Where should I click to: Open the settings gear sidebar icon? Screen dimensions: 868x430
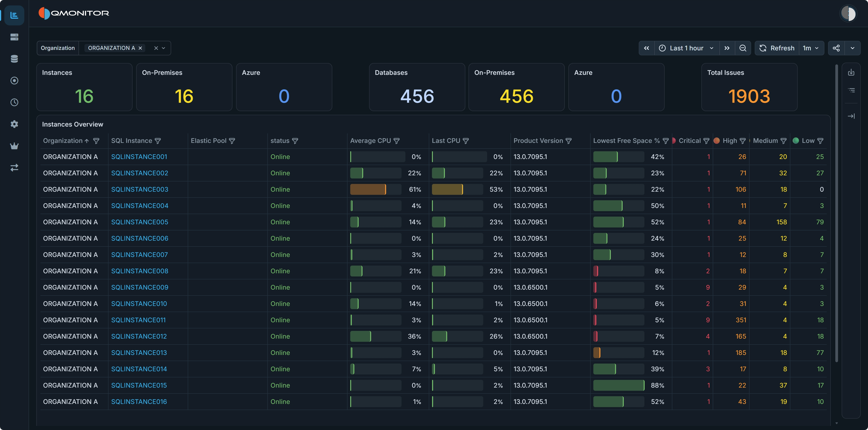pyautogui.click(x=14, y=124)
